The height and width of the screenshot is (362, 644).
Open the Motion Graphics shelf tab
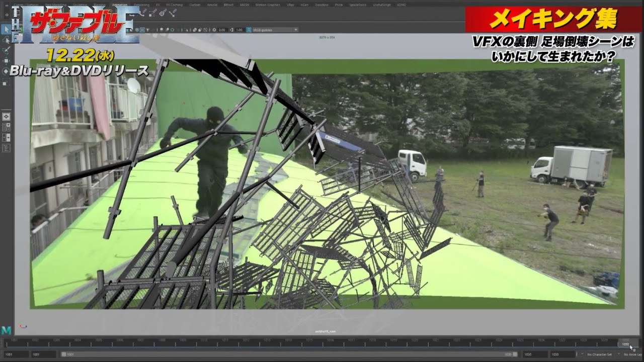tap(268, 5)
